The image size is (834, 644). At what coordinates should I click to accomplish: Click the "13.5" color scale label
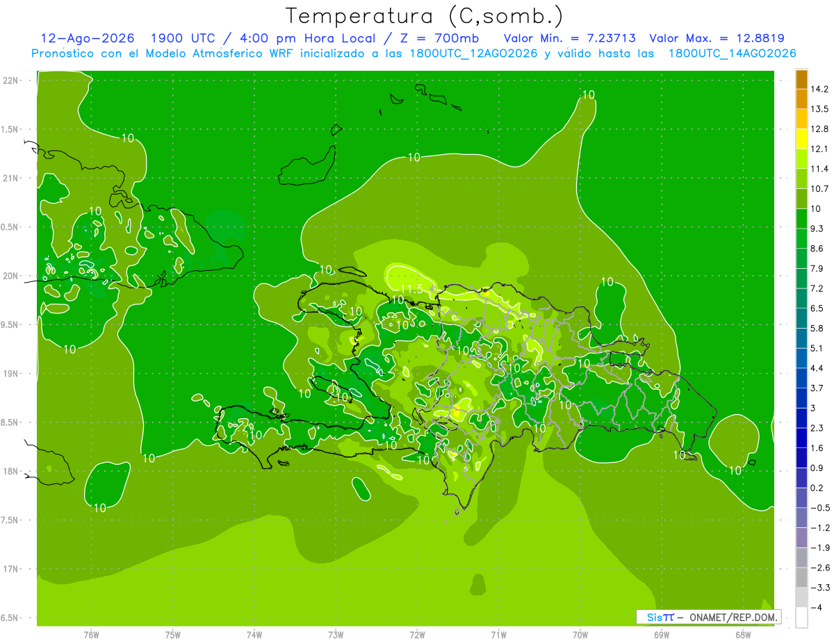coord(820,109)
